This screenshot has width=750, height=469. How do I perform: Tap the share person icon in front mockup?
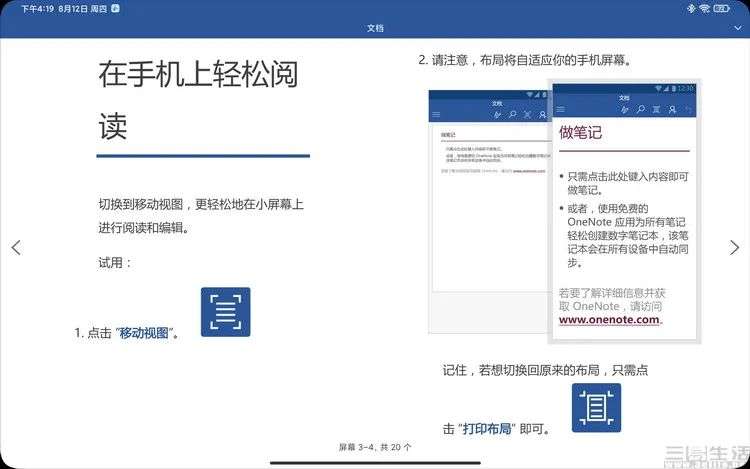(x=672, y=109)
